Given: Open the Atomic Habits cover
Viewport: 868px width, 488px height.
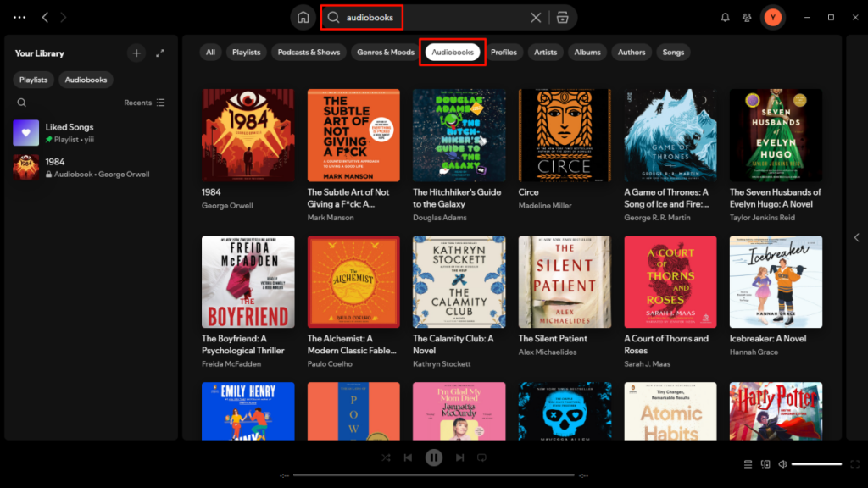Looking at the screenshot, I should (x=670, y=411).
